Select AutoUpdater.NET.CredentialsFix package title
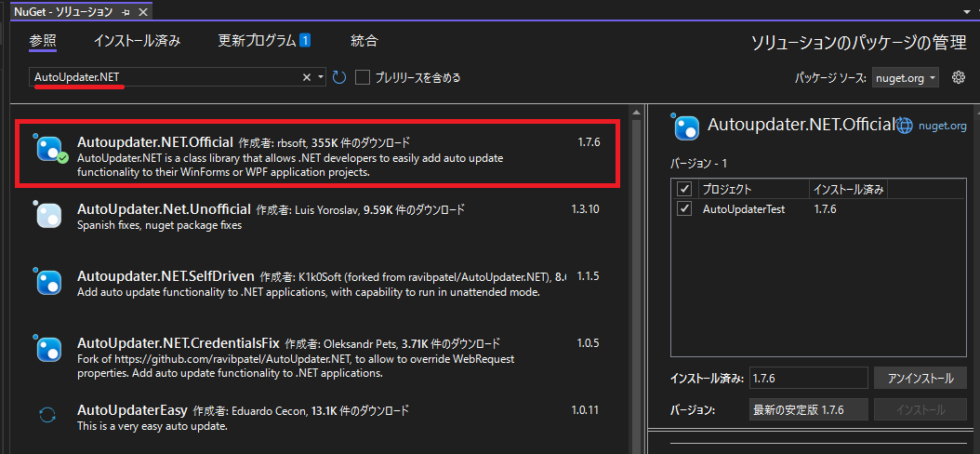This screenshot has height=454, width=980. pos(179,343)
